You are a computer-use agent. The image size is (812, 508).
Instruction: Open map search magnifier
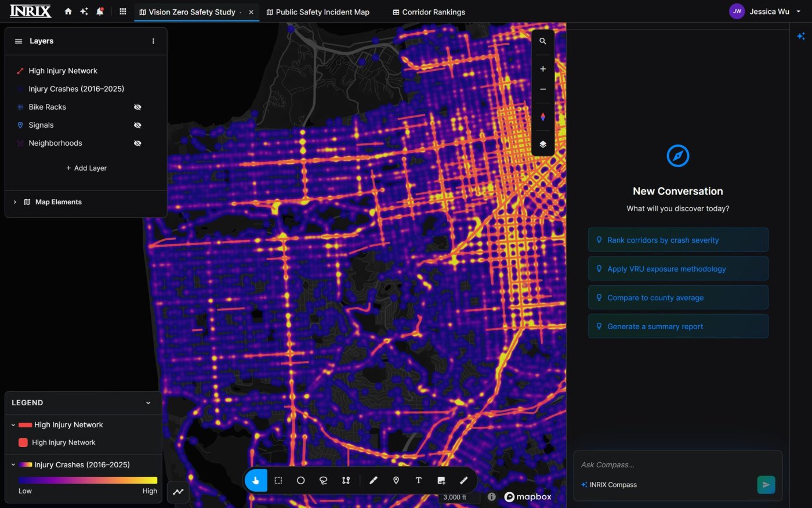click(x=543, y=41)
